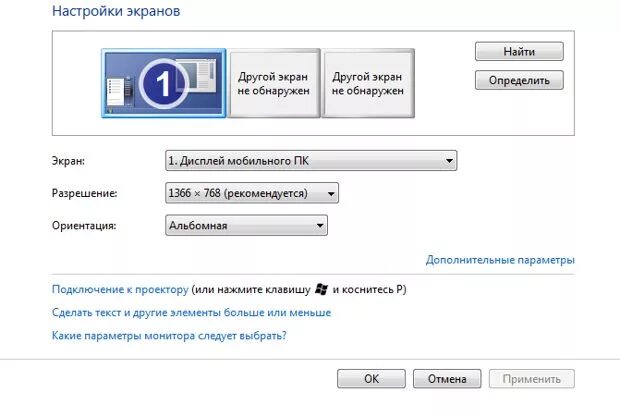Viewport: 620px width, 417px height.
Task: Open the Подключение к проектору link
Action: [120, 289]
